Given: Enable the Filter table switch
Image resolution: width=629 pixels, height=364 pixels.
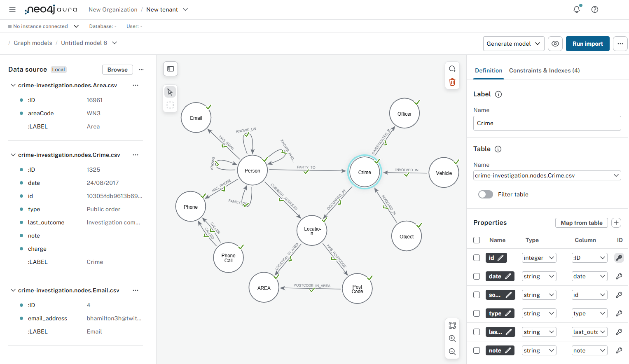Looking at the screenshot, I should (486, 194).
